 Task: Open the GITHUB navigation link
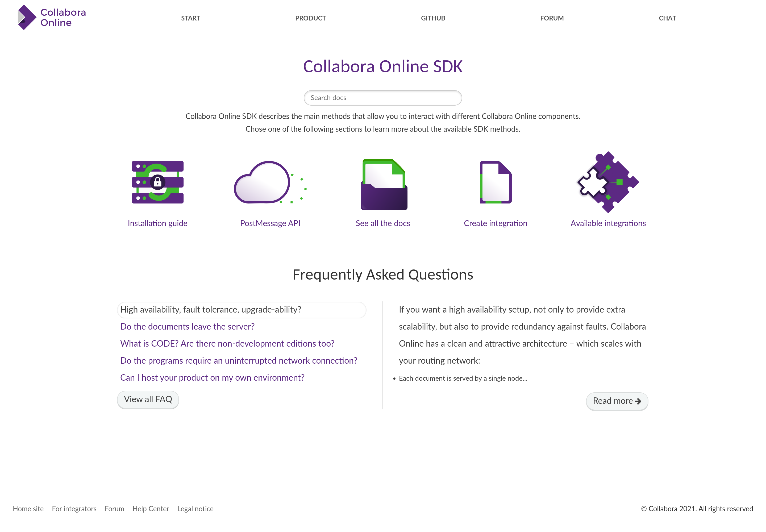pos(433,18)
